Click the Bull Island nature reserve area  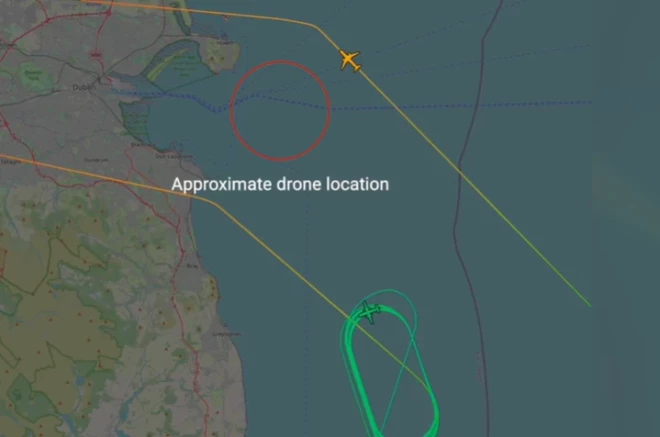tap(179, 65)
